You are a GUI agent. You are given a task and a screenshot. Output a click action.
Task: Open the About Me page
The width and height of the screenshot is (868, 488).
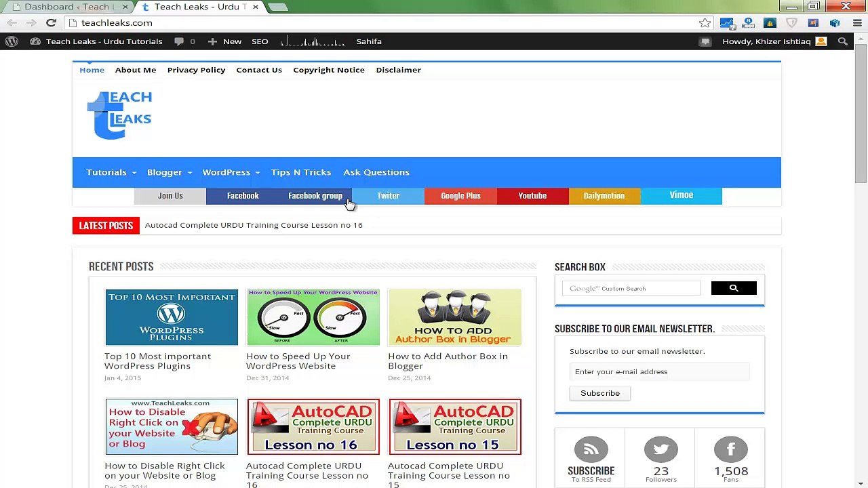point(136,70)
